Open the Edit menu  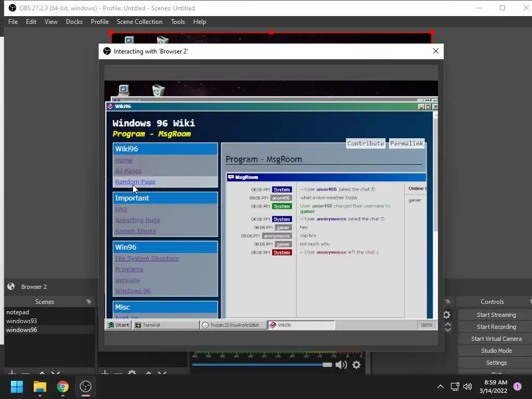point(31,22)
